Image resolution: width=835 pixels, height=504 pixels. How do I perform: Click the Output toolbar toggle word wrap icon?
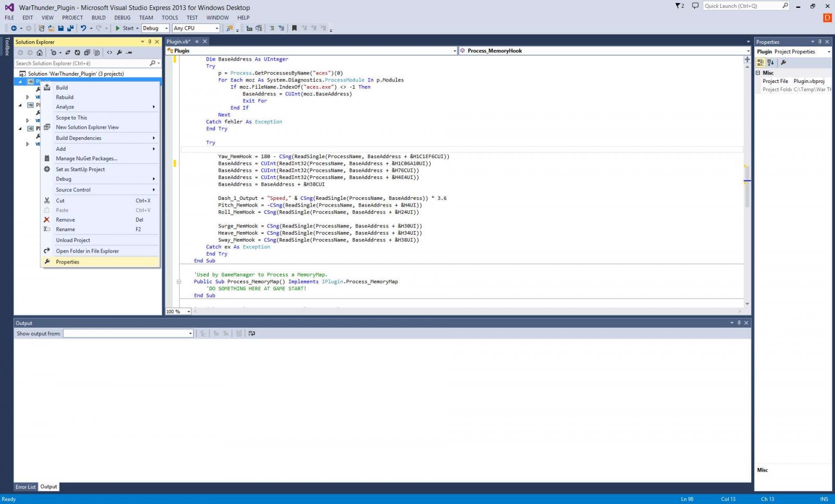click(x=252, y=333)
